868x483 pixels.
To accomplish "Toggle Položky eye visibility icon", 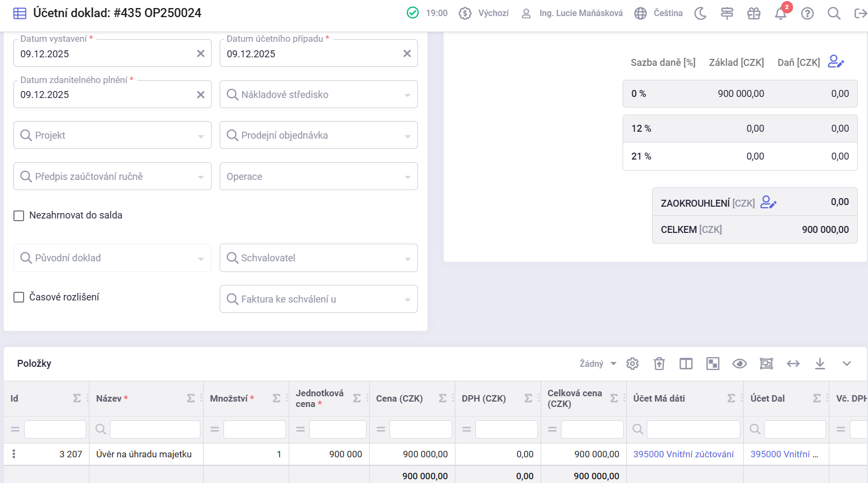I will [739, 364].
